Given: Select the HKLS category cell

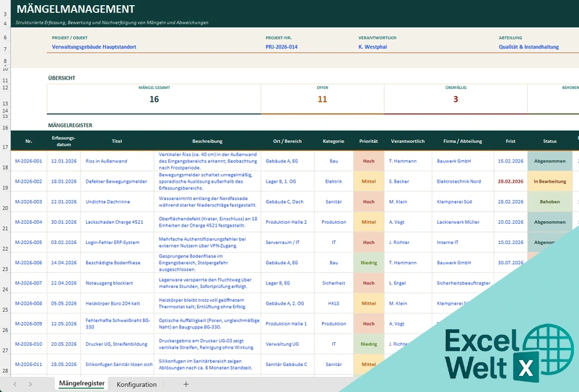Looking at the screenshot, I should pyautogui.click(x=334, y=303).
